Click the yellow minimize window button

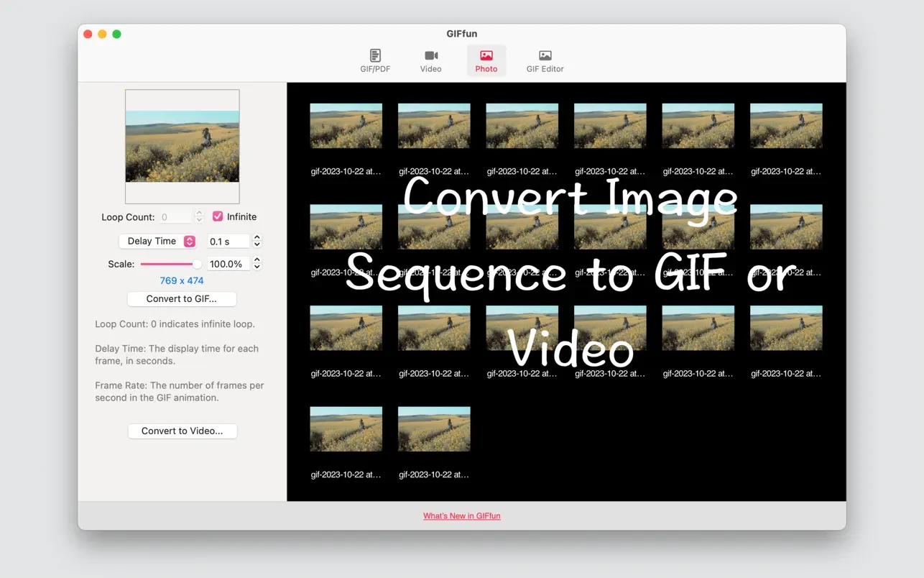[x=103, y=35]
